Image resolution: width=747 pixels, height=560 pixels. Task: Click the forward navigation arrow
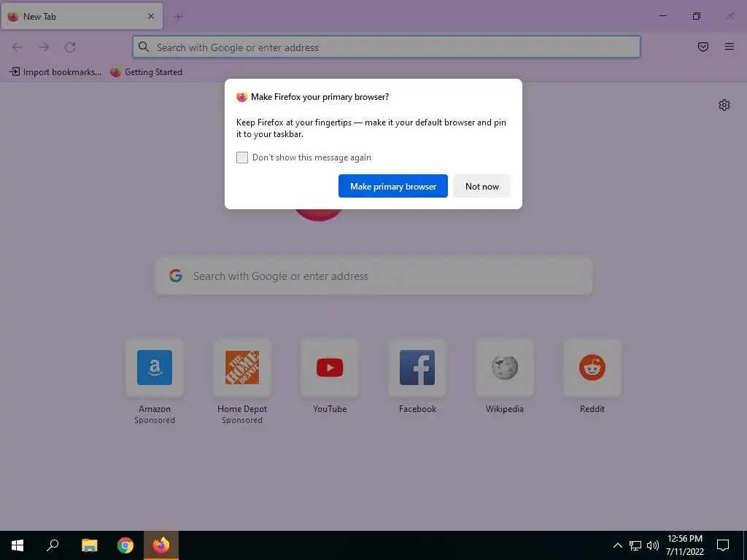(x=44, y=47)
